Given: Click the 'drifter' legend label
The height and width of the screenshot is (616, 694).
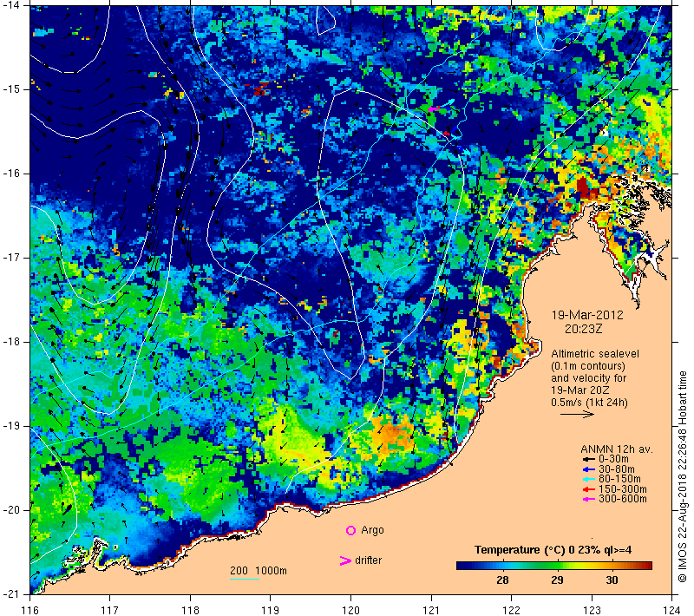Looking at the screenshot, I should pos(368,560).
